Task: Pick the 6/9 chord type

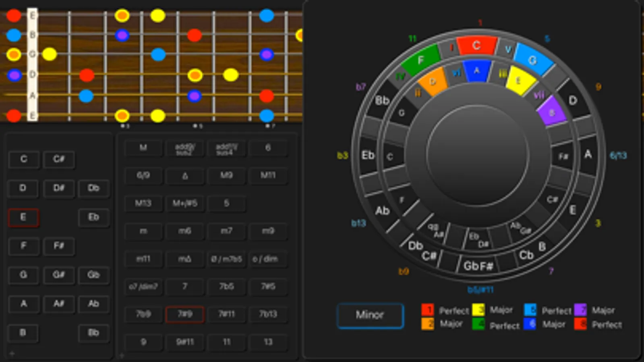Action: coord(143,176)
